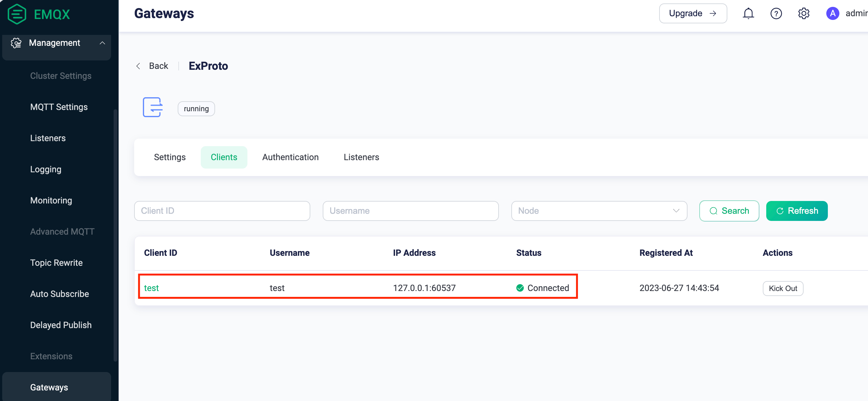Viewport: 868px width, 401px height.
Task: Click the ExProto gateway icon
Action: 152,107
